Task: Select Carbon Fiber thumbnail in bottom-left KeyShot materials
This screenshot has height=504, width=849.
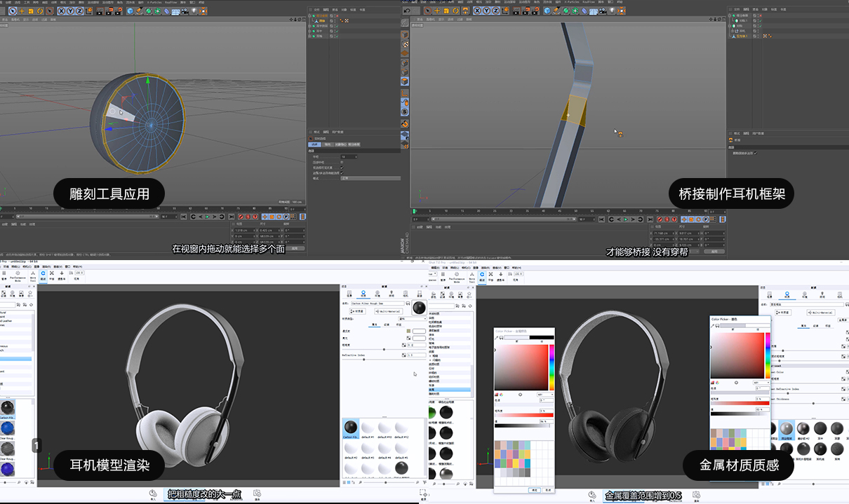Action: [x=351, y=428]
